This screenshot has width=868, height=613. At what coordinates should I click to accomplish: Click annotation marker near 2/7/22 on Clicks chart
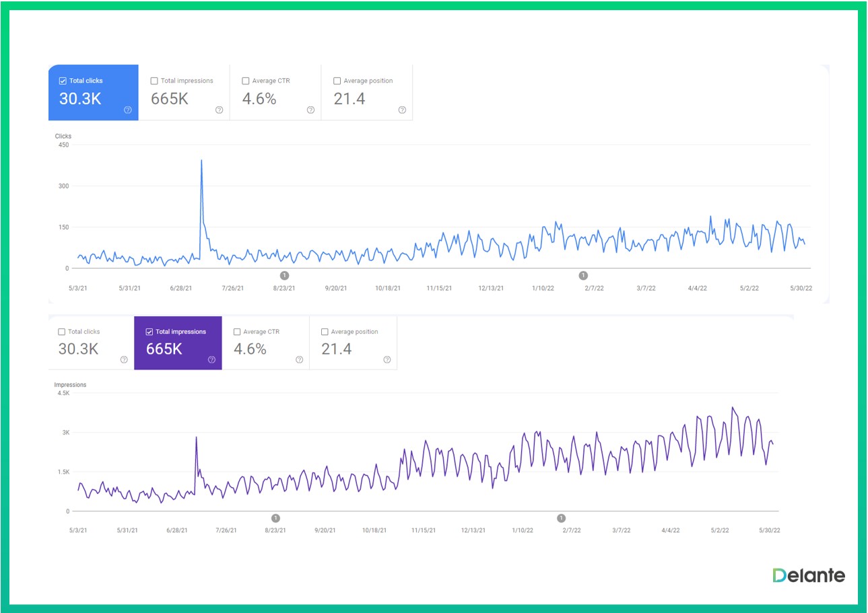(583, 275)
